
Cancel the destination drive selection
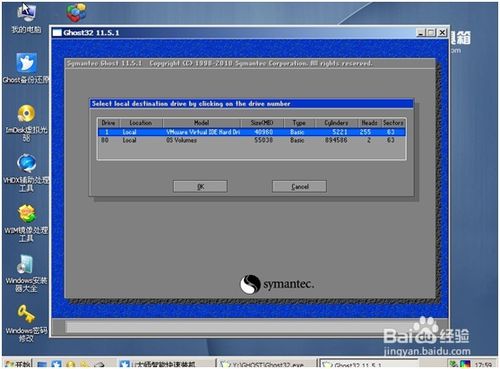pyautogui.click(x=299, y=187)
